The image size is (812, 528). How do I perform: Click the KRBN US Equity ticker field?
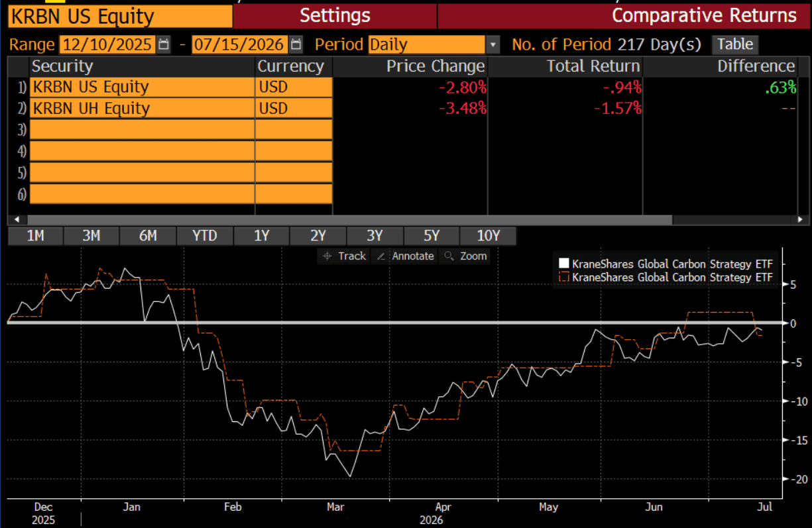point(120,16)
